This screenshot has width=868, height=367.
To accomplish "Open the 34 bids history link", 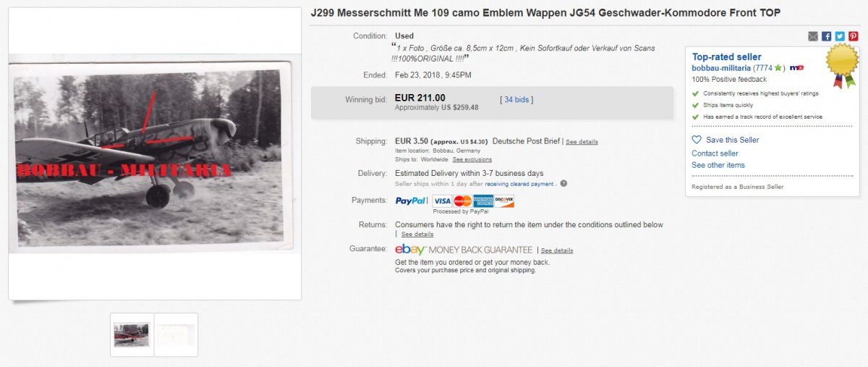I will (x=516, y=99).
